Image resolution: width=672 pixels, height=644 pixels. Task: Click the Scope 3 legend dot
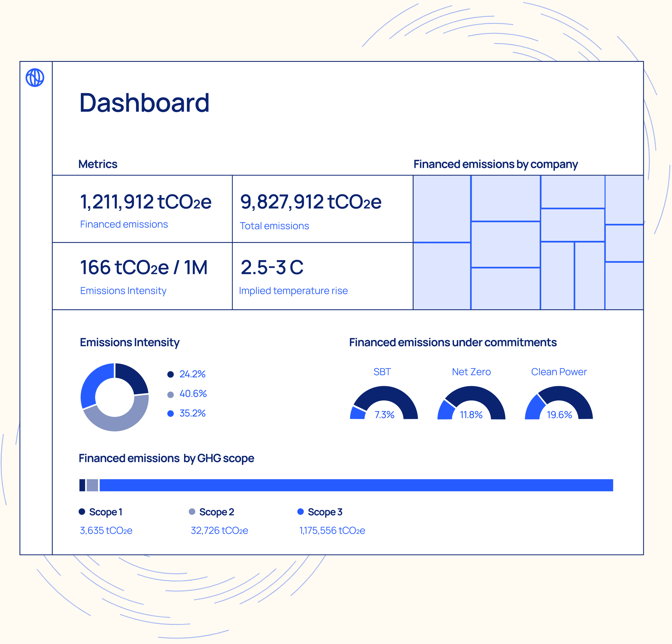tap(300, 512)
